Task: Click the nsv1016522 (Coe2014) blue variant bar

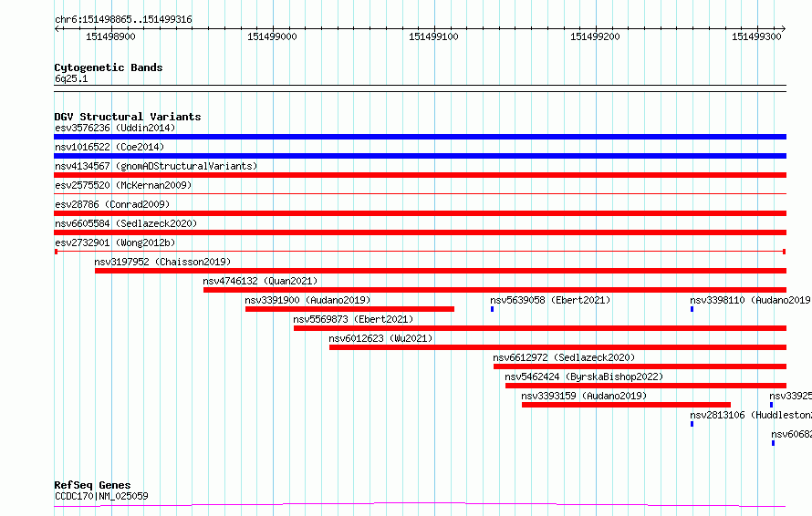Action: pyautogui.click(x=420, y=156)
